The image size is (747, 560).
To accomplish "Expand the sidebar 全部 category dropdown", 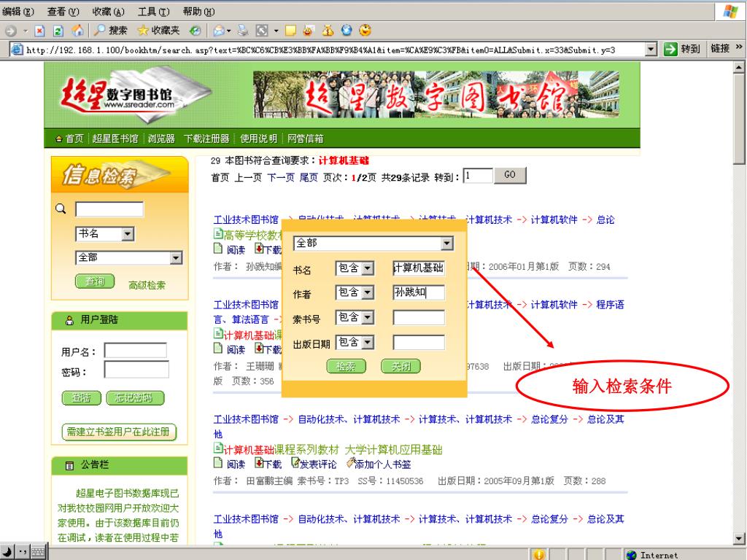I will click(176, 257).
